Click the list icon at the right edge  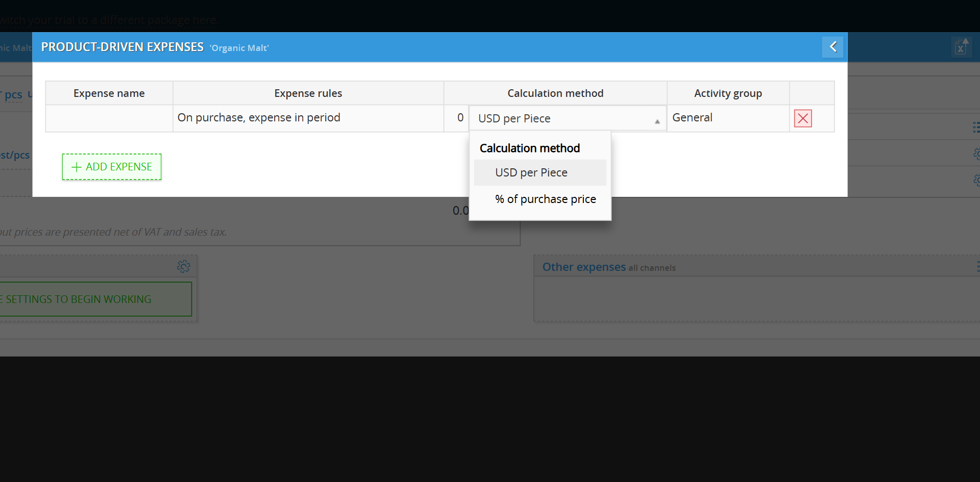click(975, 127)
